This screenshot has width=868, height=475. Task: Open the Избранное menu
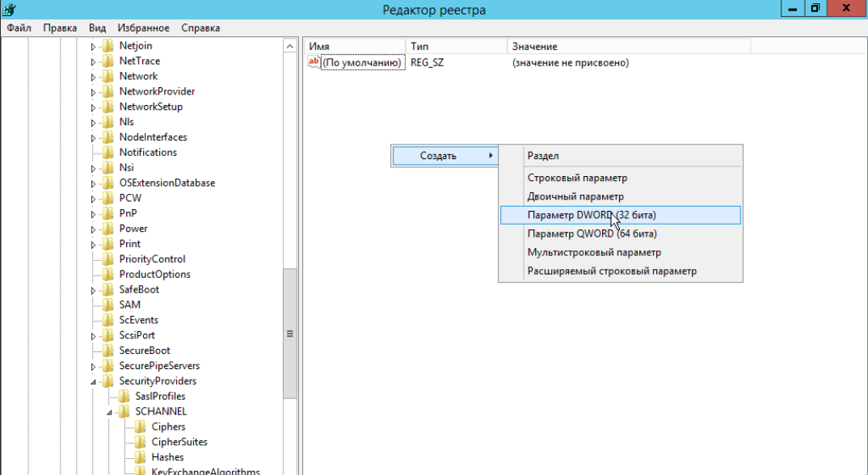(143, 27)
